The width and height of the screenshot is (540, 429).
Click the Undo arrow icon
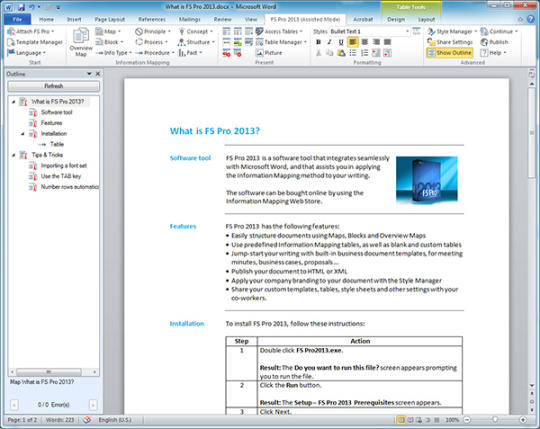[x=32, y=7]
